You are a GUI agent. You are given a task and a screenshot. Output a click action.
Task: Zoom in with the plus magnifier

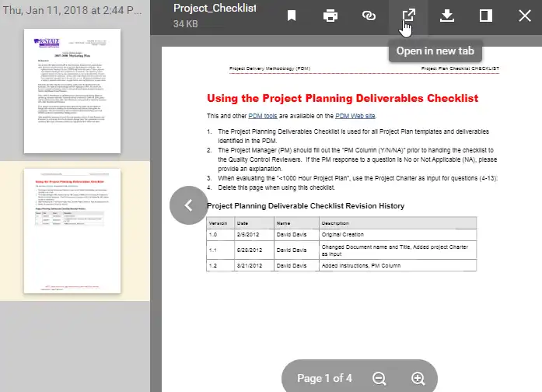(x=418, y=378)
